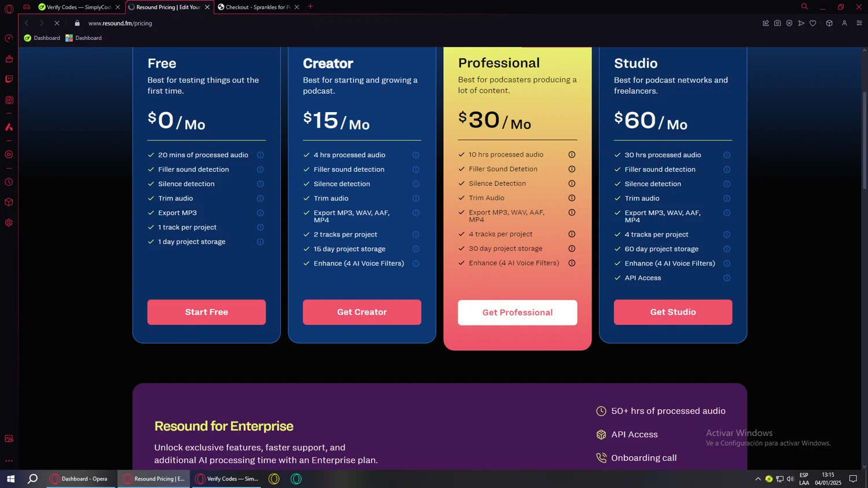Open Easy Setup sliders icon

pos(859,23)
